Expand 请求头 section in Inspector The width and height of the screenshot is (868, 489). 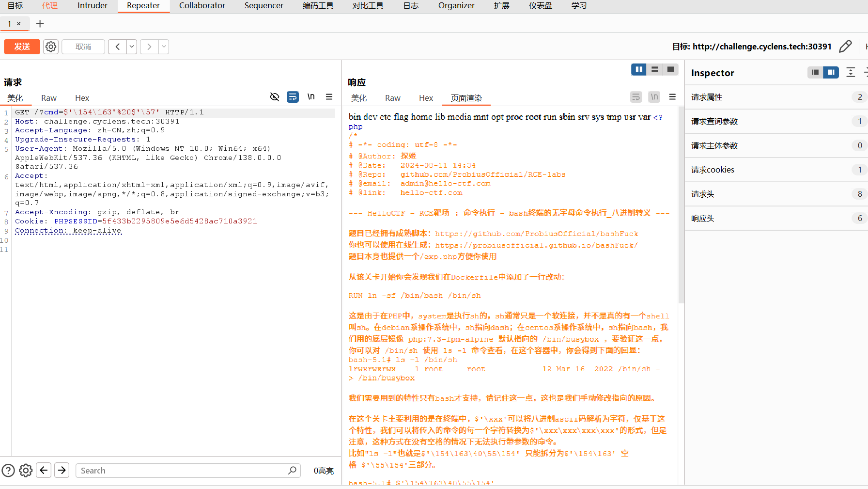776,194
